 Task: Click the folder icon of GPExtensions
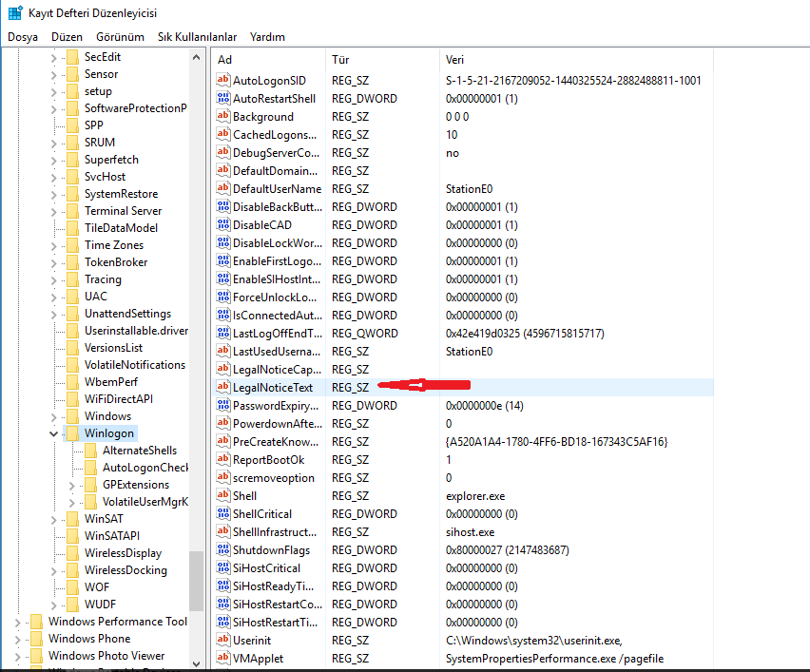91,485
